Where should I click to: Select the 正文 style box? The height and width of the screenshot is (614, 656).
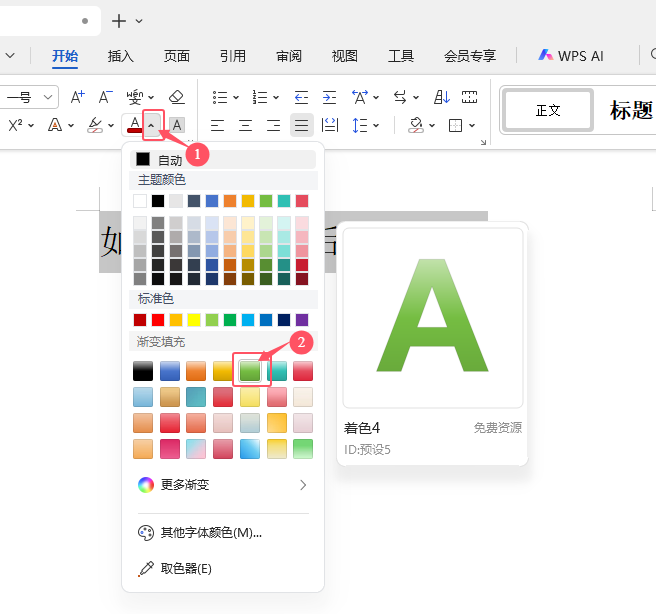click(x=548, y=110)
